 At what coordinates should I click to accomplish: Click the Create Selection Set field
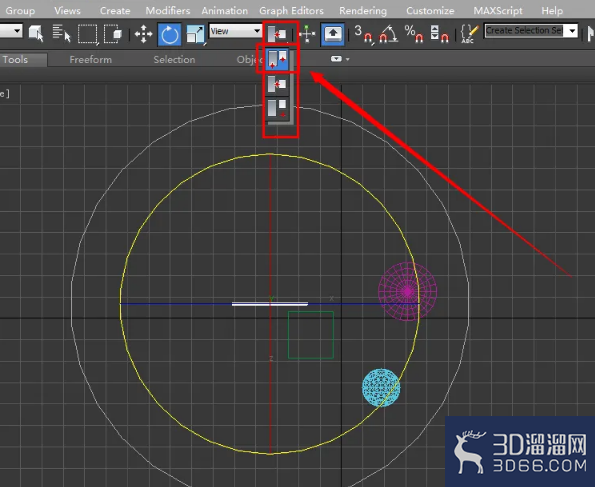click(x=524, y=31)
